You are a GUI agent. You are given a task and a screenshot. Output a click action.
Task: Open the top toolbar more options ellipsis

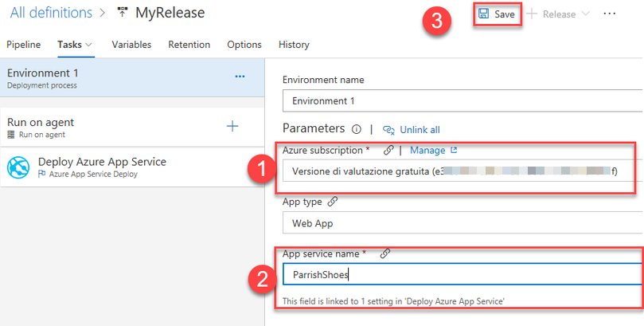pos(610,14)
